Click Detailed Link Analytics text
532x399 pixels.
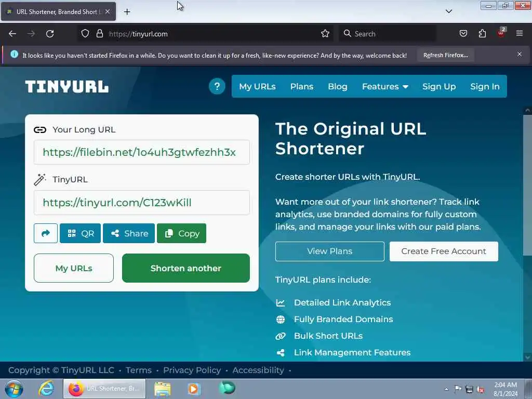point(342,303)
